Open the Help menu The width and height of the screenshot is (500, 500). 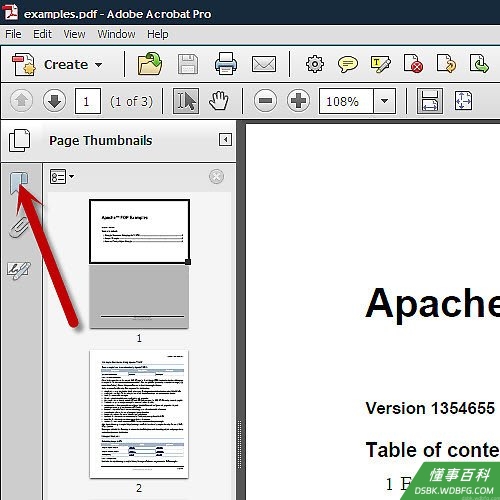pos(158,34)
